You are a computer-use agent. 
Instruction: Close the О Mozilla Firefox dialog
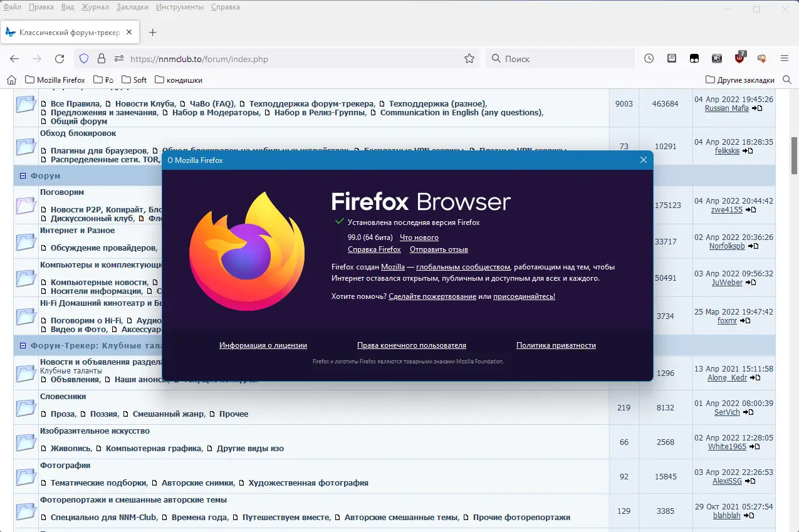pyautogui.click(x=643, y=160)
